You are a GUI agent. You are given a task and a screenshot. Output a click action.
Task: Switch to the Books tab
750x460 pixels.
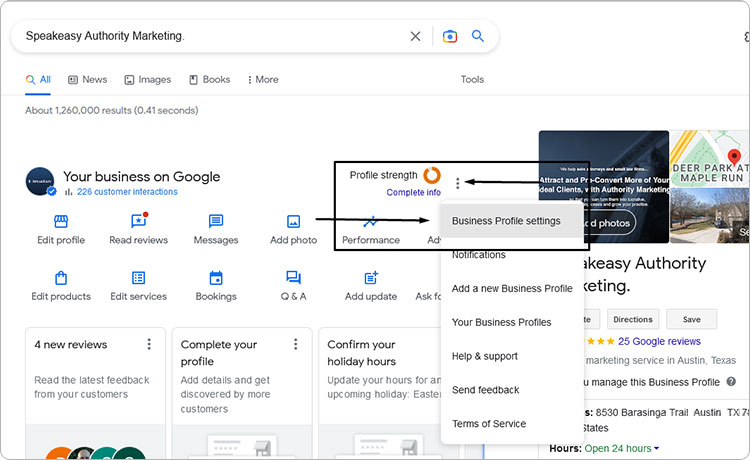point(210,80)
